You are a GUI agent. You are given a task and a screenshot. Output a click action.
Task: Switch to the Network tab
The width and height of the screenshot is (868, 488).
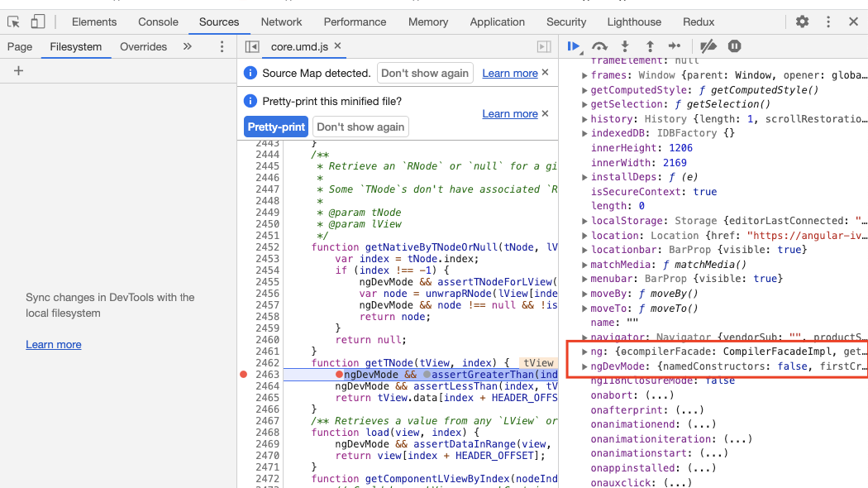[281, 22]
